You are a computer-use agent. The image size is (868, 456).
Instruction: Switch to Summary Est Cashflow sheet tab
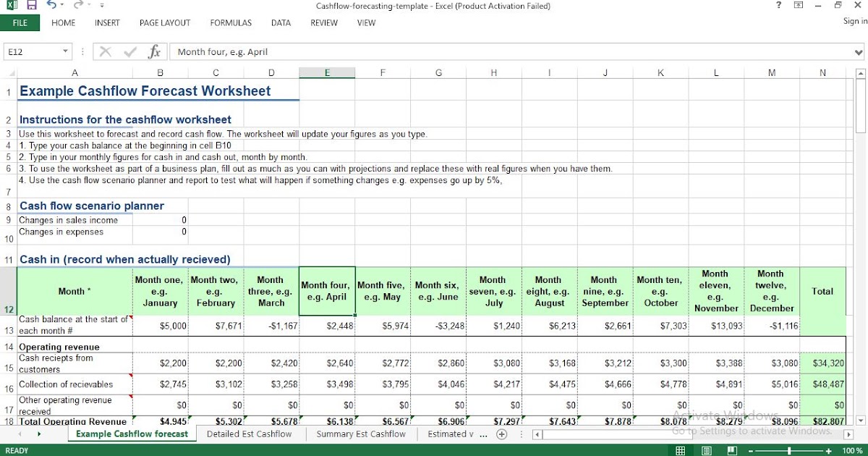(x=361, y=434)
